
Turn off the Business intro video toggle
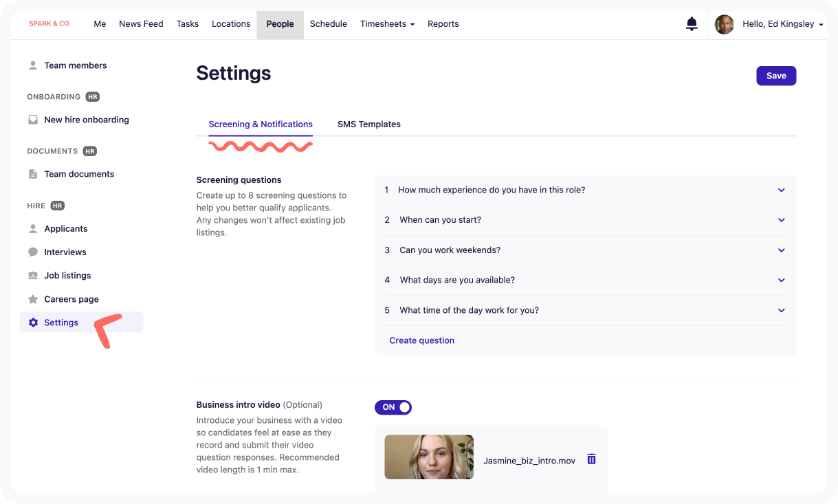(x=393, y=407)
